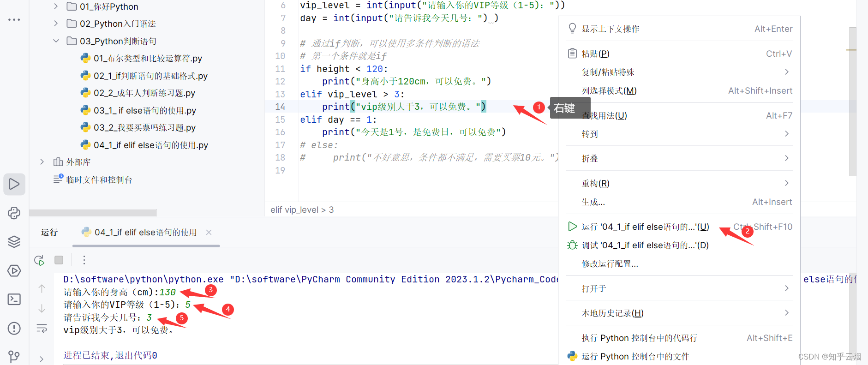Debug '04_1_if elif else语句的...' from context menu

coord(679,245)
